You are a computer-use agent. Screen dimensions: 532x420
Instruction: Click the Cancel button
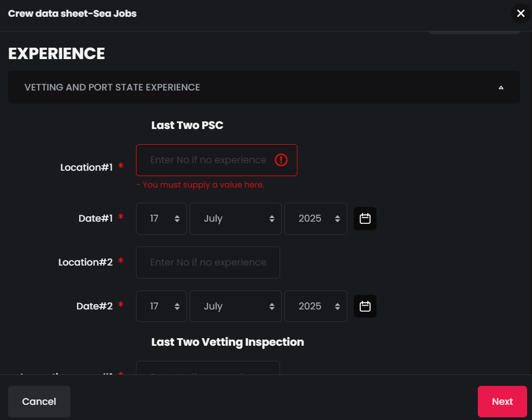point(39,402)
